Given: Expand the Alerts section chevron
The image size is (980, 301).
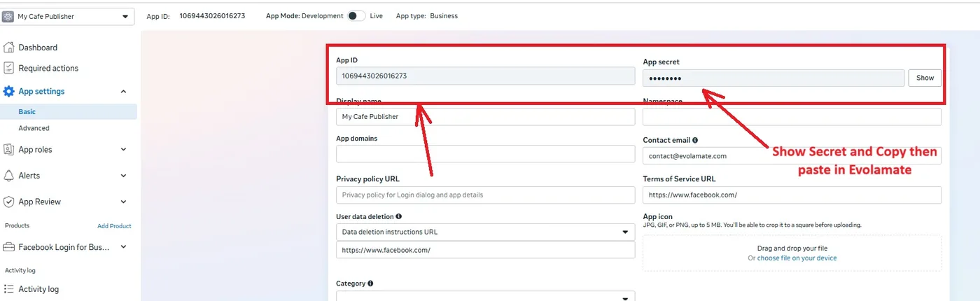Looking at the screenshot, I should pyautogui.click(x=124, y=176).
